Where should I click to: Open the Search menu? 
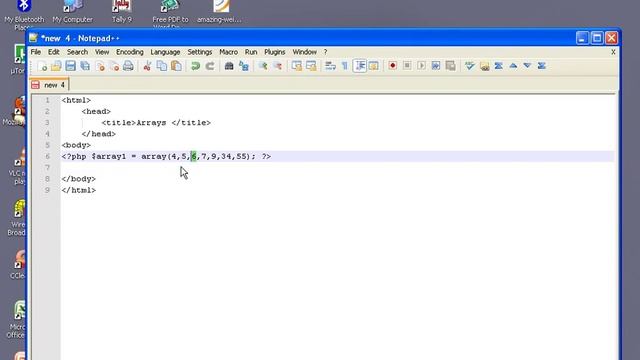[77, 52]
